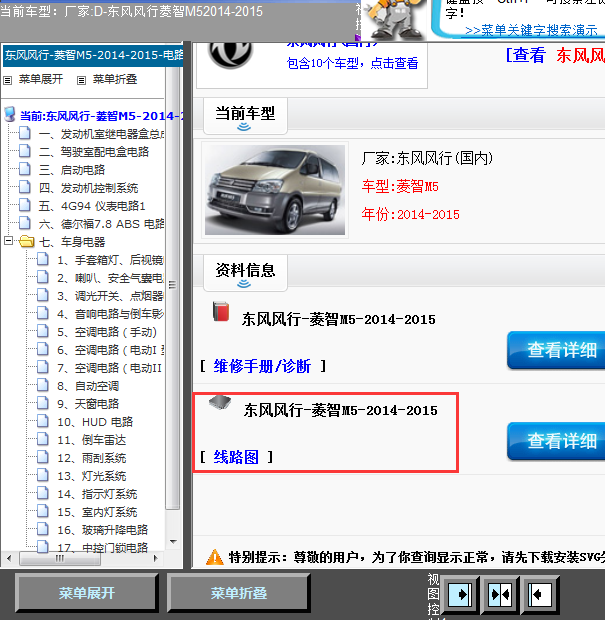Screen dimensions: 605x620
Task: Select 5、空调电路（手动） tree item
Action: (107, 332)
